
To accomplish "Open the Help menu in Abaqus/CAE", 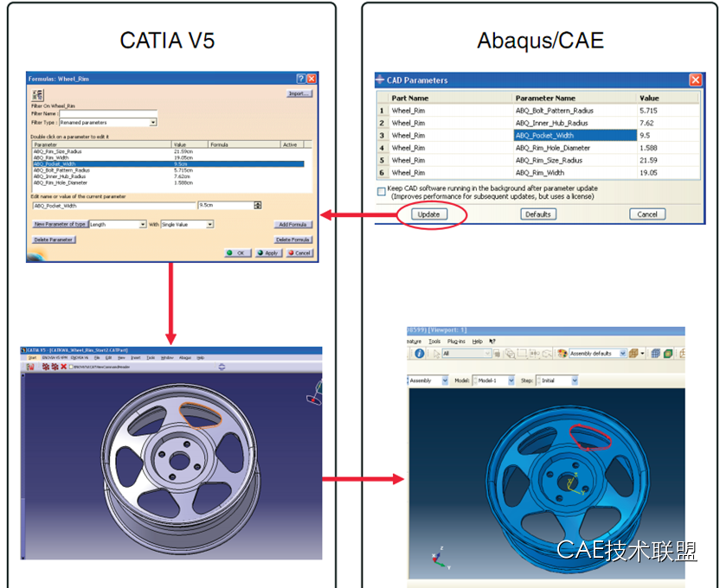I will point(478,342).
